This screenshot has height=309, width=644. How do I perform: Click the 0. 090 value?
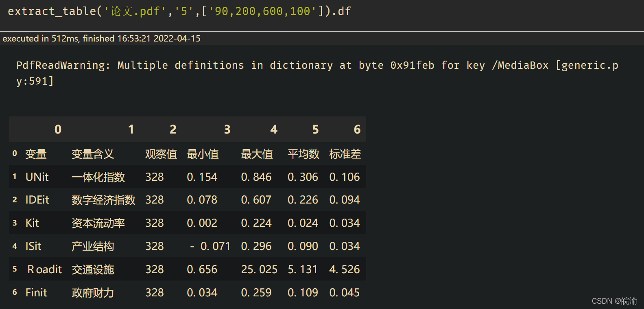(303, 246)
